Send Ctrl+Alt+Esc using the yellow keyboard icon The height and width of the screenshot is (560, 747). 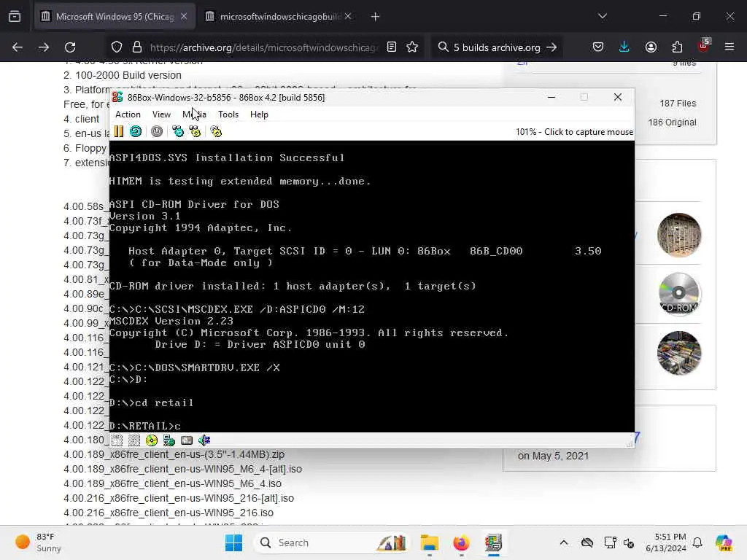(x=195, y=131)
